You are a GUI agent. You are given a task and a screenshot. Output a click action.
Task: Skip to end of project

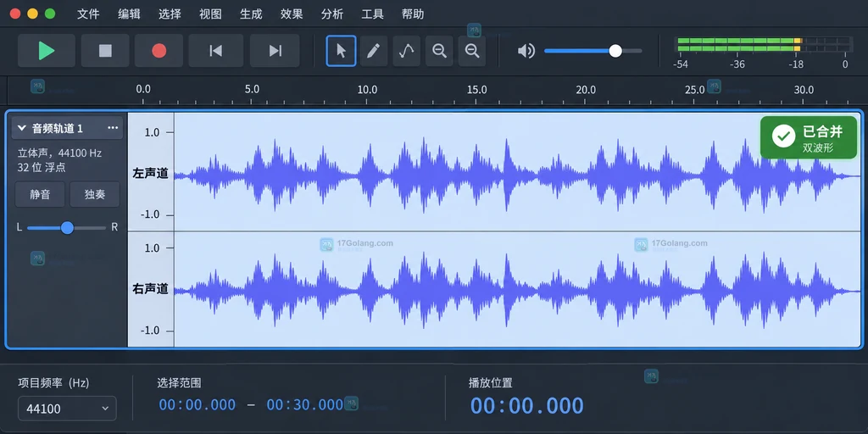275,51
